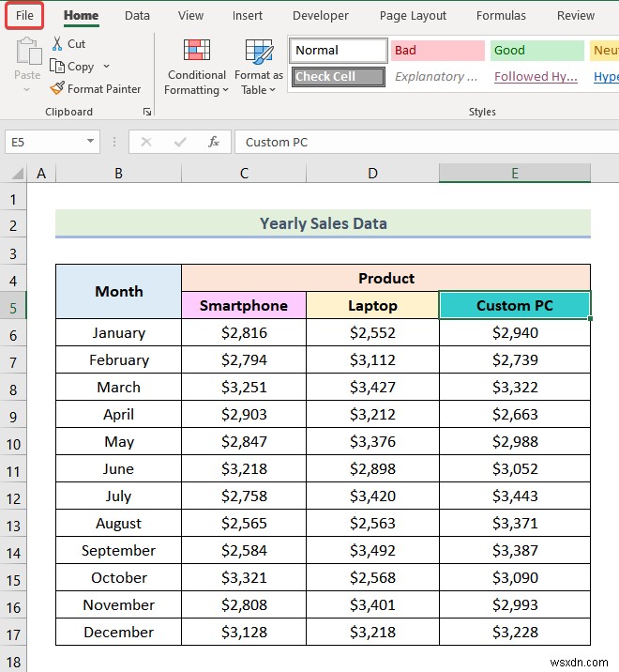Viewport: 619px width, 672px height.
Task: Select column B header
Action: pos(119,173)
